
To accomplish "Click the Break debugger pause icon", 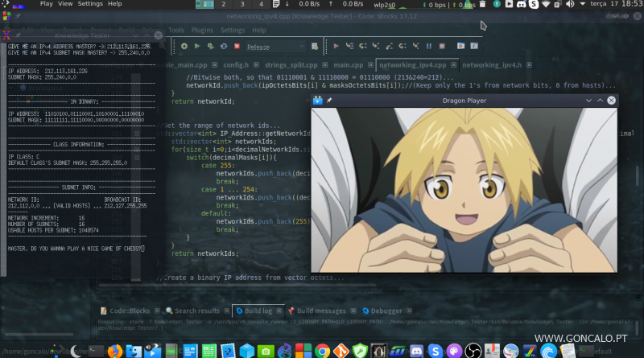I will pyautogui.click(x=429, y=47).
